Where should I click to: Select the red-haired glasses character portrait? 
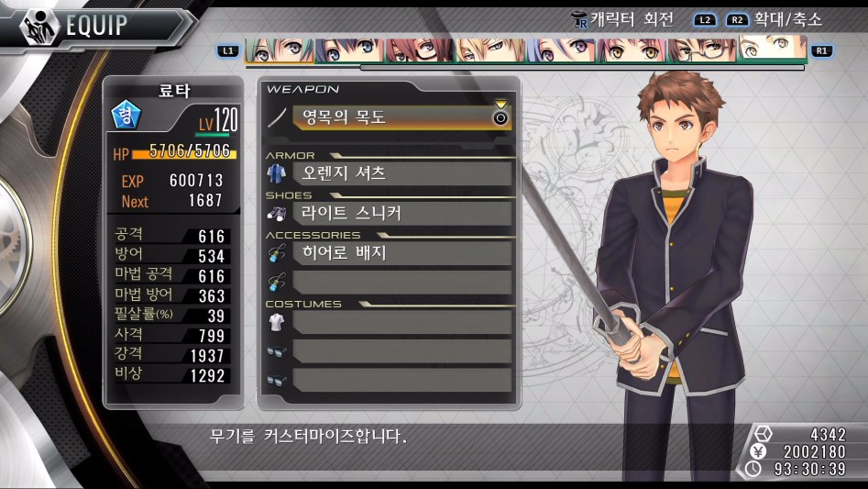point(420,50)
